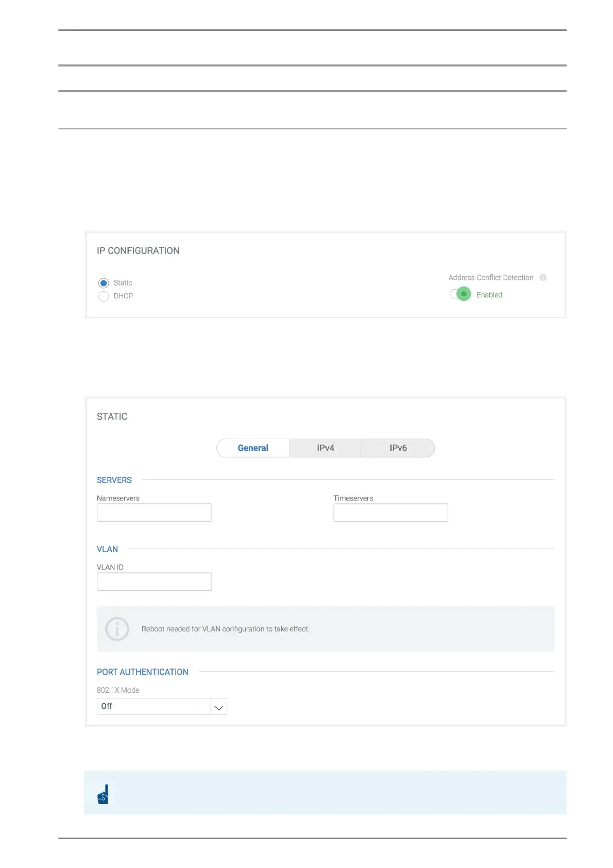Viewport: 613px width, 868px height.
Task: Click the 802.1X Mode Off field
Action: coord(154,707)
